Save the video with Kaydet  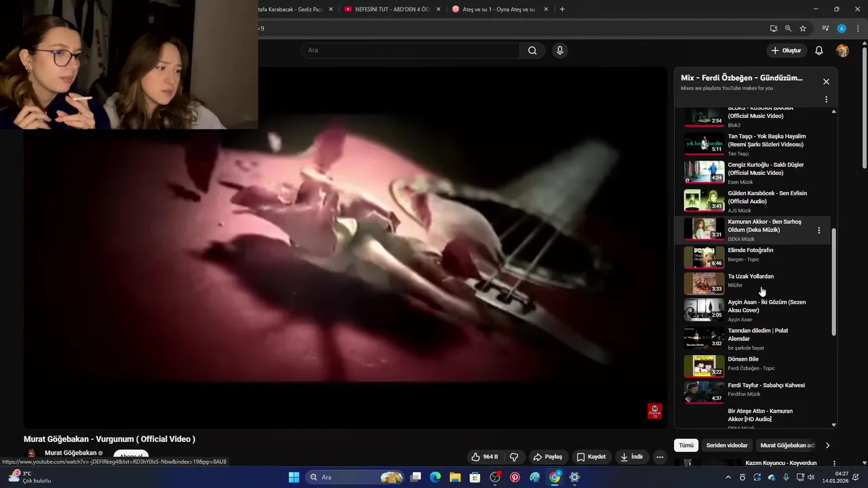click(591, 457)
